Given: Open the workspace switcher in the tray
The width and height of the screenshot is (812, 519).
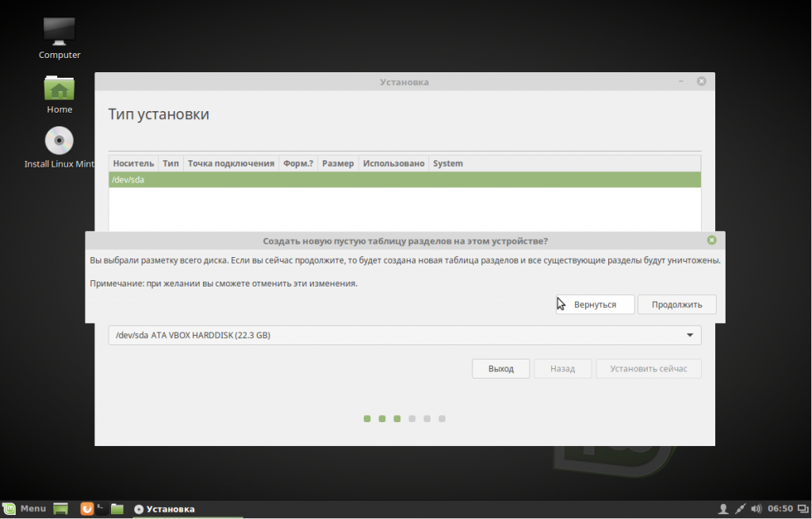Looking at the screenshot, I should coord(803,508).
